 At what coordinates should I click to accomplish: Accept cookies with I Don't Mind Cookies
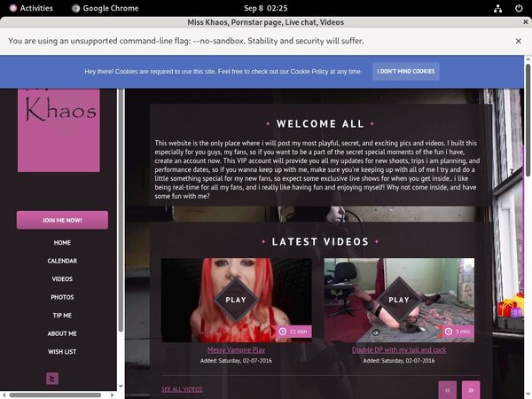(405, 71)
